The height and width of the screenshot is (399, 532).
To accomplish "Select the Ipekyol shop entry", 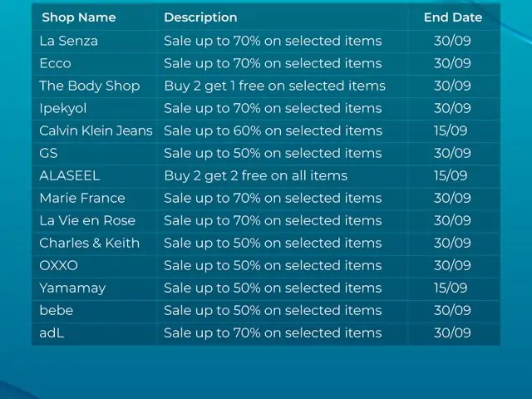I will click(63, 109).
